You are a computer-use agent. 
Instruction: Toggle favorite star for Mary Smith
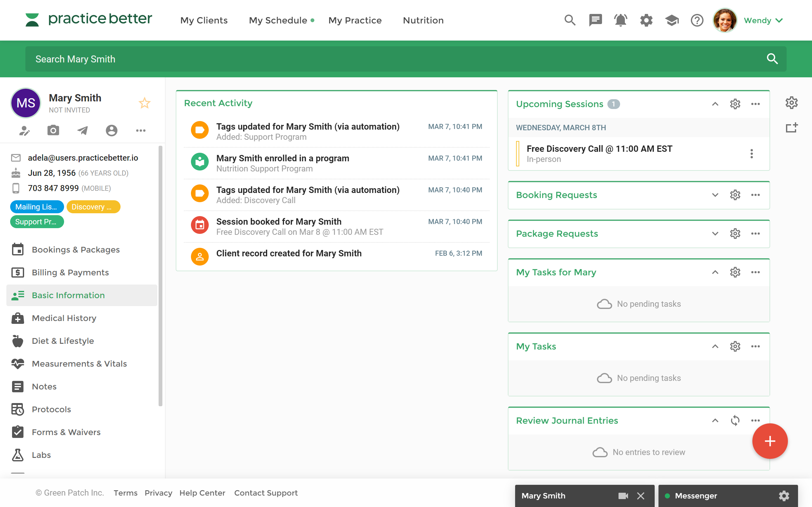[145, 103]
